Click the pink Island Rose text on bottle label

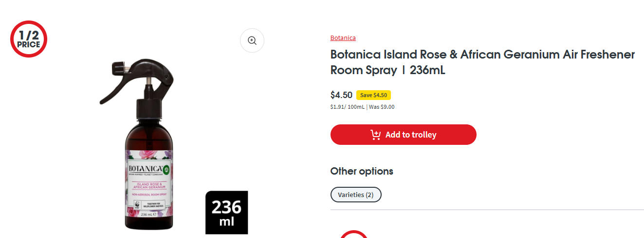point(148,185)
